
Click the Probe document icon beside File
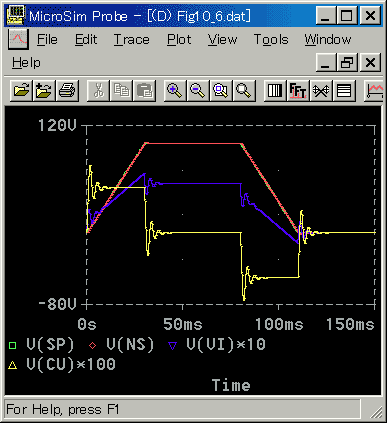[x=18, y=39]
